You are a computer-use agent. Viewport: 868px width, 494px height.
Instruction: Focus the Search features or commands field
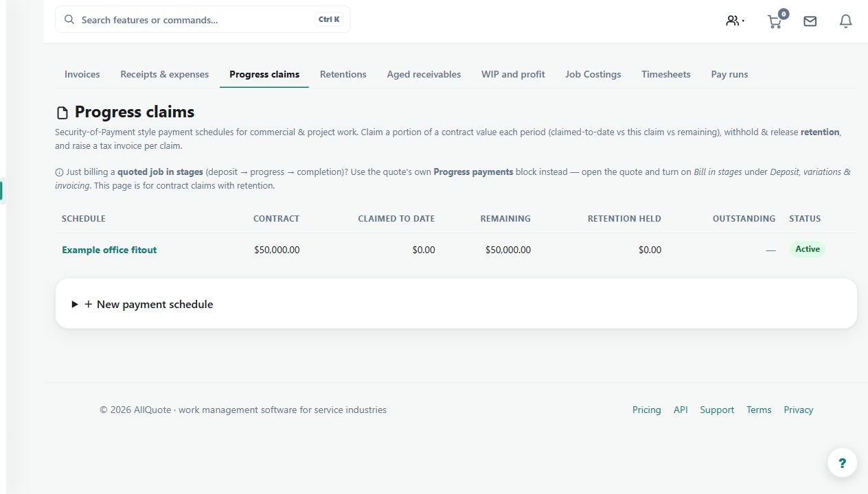203,20
